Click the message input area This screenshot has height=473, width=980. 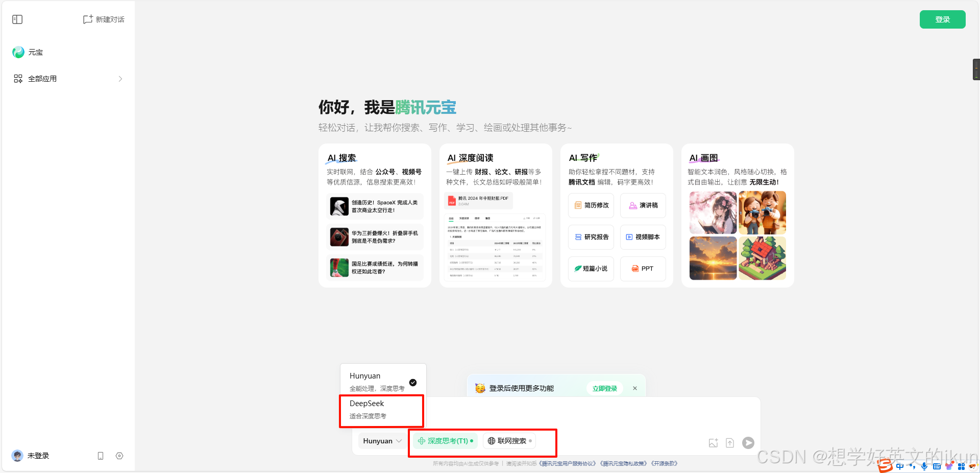pyautogui.click(x=556, y=414)
